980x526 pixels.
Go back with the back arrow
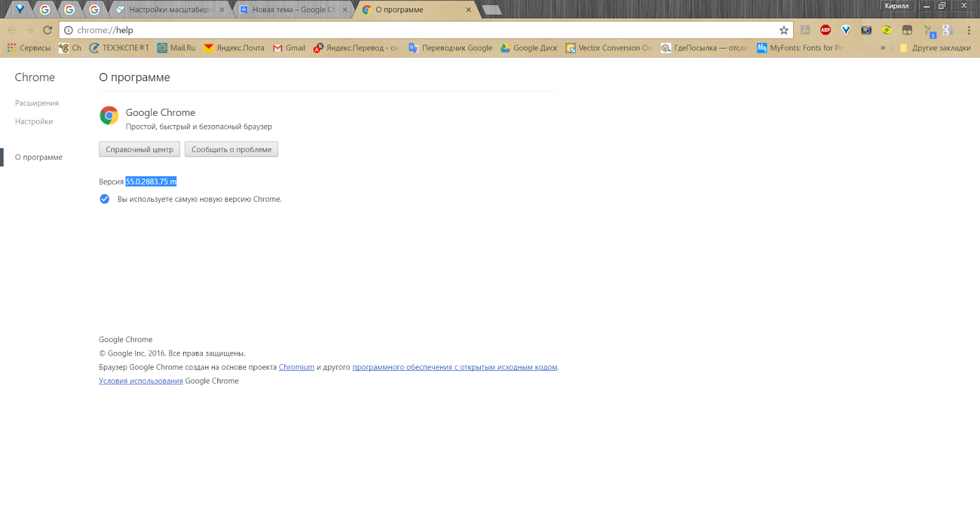click(x=12, y=30)
